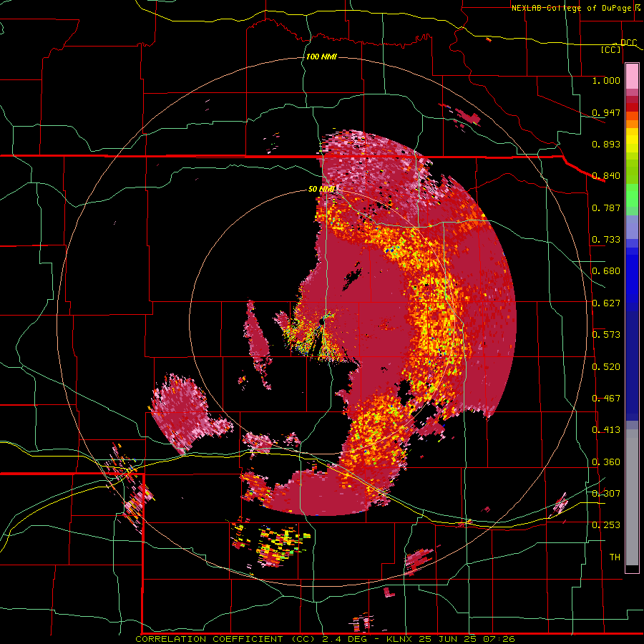Click the 0.680 legend value
Viewport: 644px width, 644px height.
[606, 271]
